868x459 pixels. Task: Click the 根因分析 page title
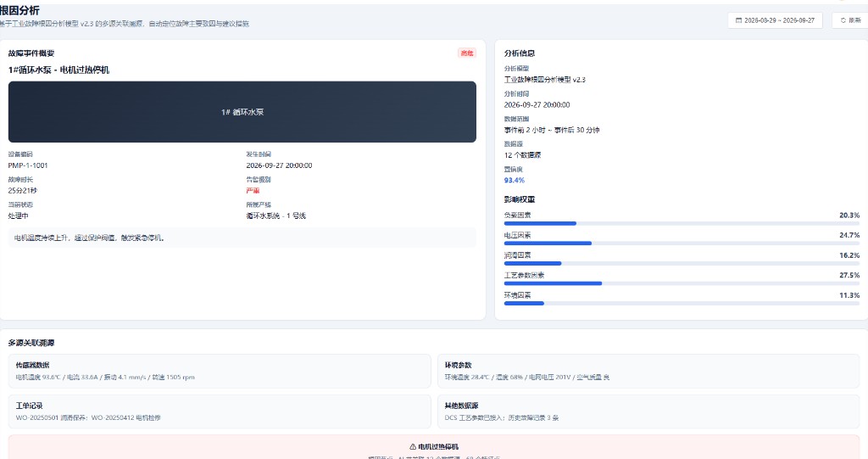(x=19, y=10)
